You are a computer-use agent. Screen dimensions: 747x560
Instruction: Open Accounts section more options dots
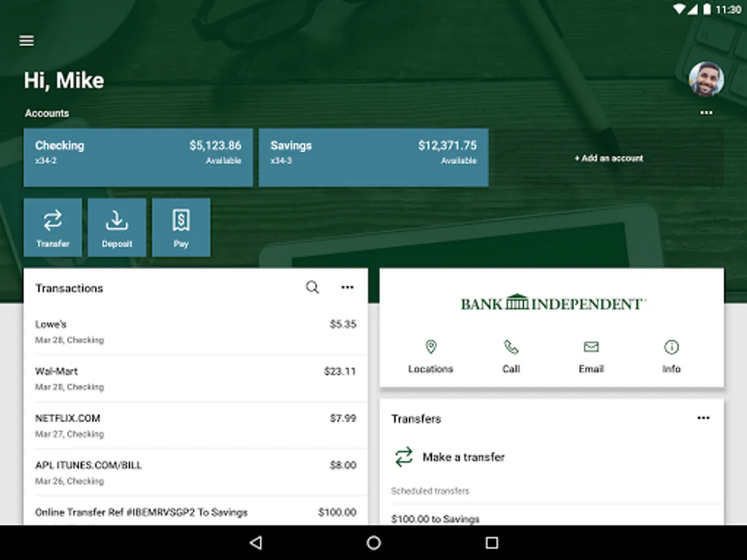coord(706,113)
